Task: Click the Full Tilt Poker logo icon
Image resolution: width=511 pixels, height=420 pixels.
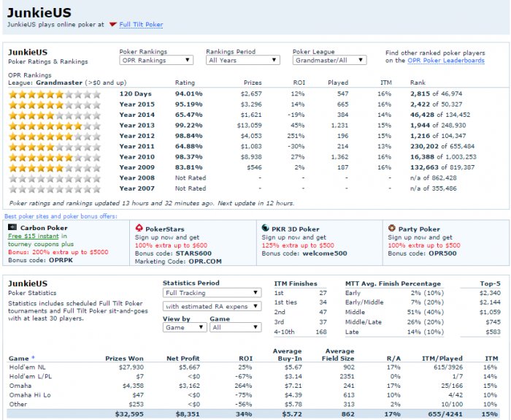Action: tap(112, 25)
